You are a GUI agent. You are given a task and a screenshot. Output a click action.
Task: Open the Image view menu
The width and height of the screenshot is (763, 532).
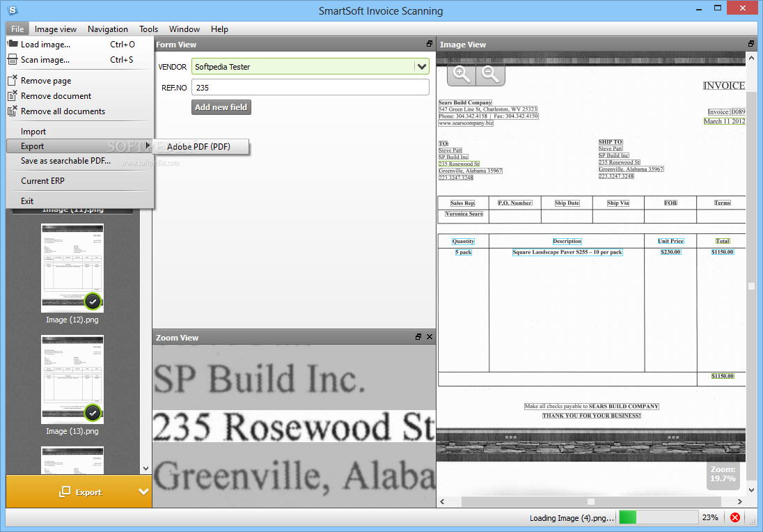pos(56,29)
